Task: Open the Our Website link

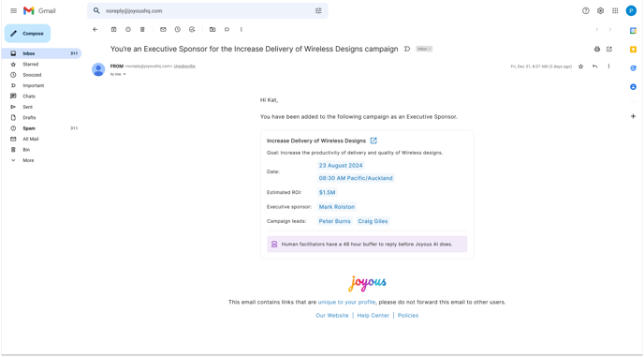Action: [x=332, y=316]
